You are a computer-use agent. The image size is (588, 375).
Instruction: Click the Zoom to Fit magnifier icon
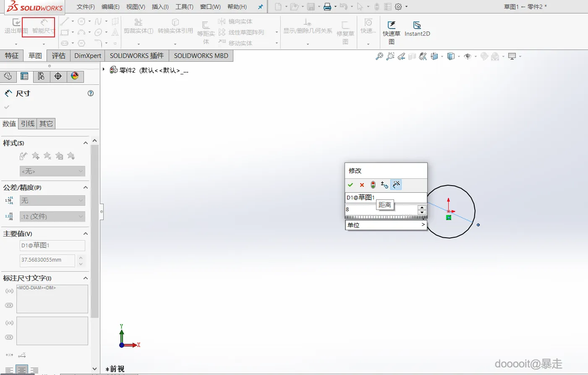point(379,56)
